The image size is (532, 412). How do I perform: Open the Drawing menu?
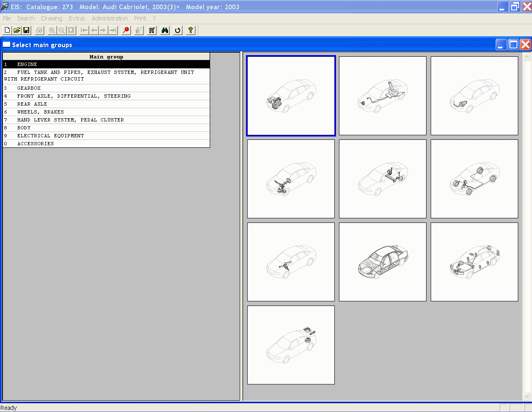52,18
